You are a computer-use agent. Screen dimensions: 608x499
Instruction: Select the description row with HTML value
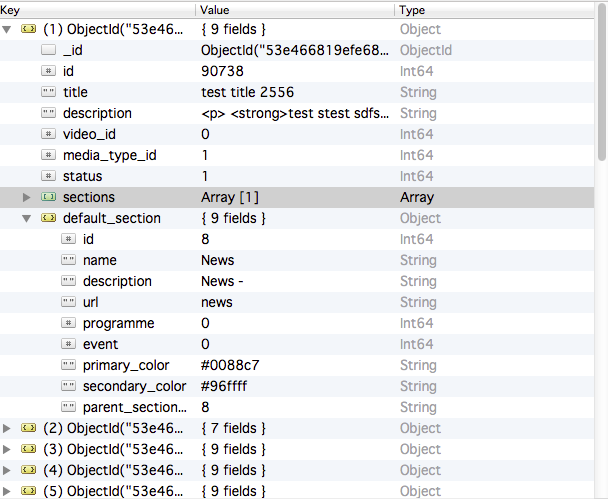coord(97,113)
